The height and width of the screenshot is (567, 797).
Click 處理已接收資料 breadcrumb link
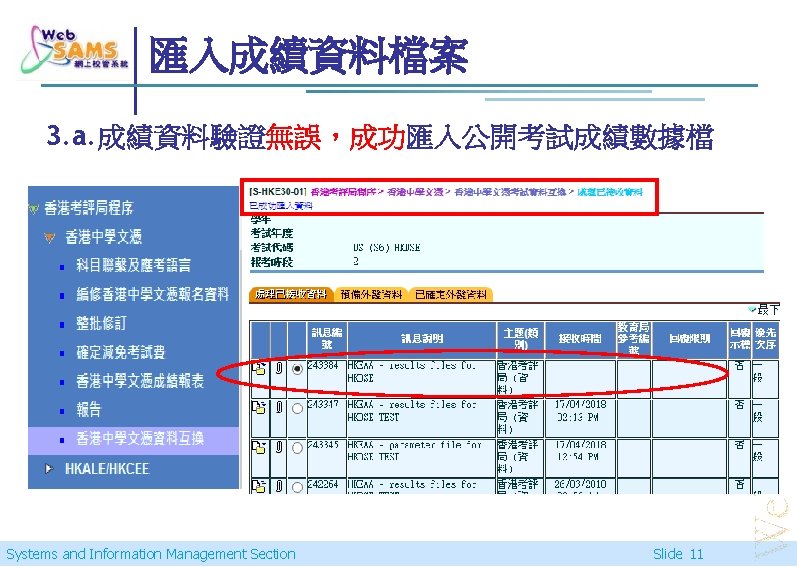point(610,192)
